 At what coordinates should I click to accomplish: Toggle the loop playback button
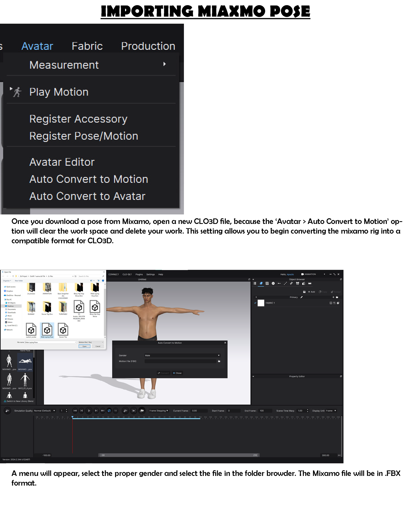pyautogui.click(x=109, y=411)
